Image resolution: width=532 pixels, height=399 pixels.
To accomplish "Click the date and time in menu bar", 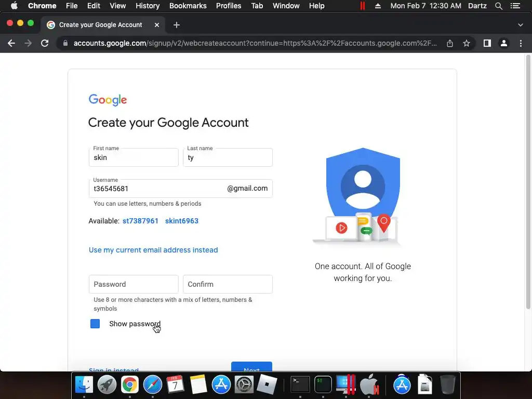I will pos(426,6).
